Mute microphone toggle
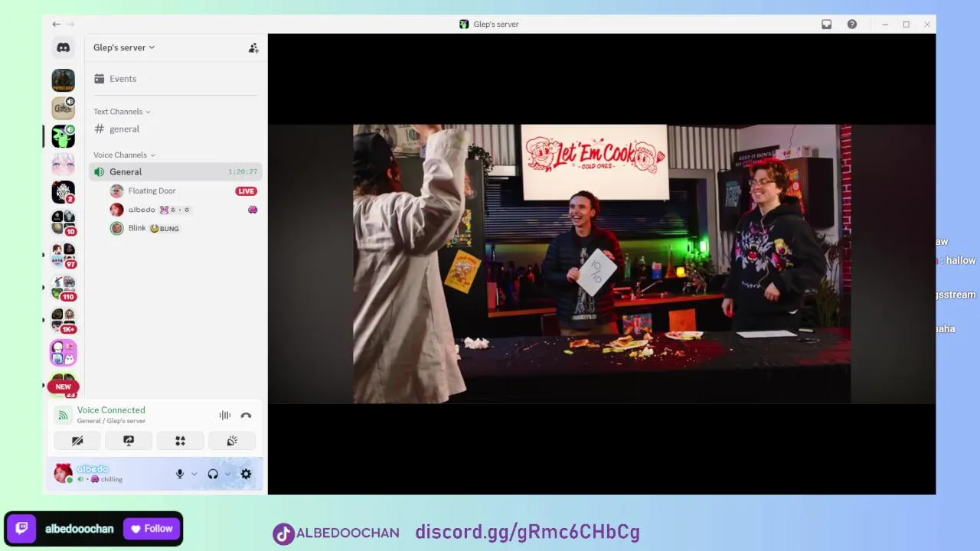Image resolution: width=980 pixels, height=551 pixels. coord(180,474)
